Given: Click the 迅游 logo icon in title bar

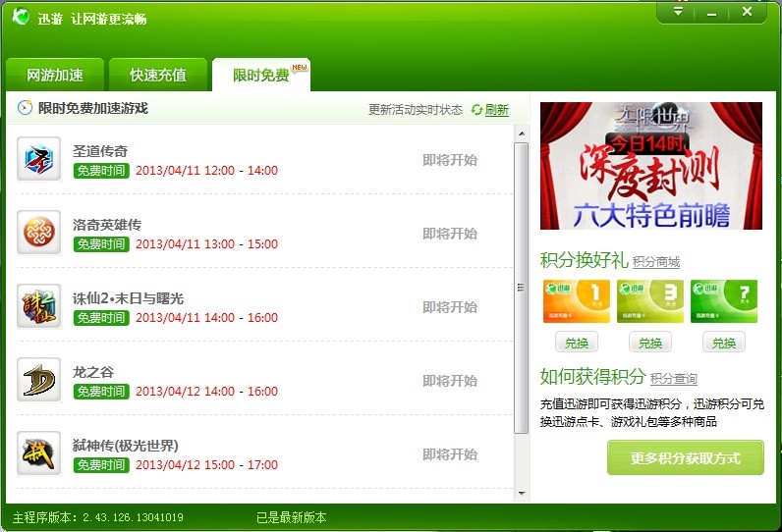Looking at the screenshot, I should (x=21, y=16).
